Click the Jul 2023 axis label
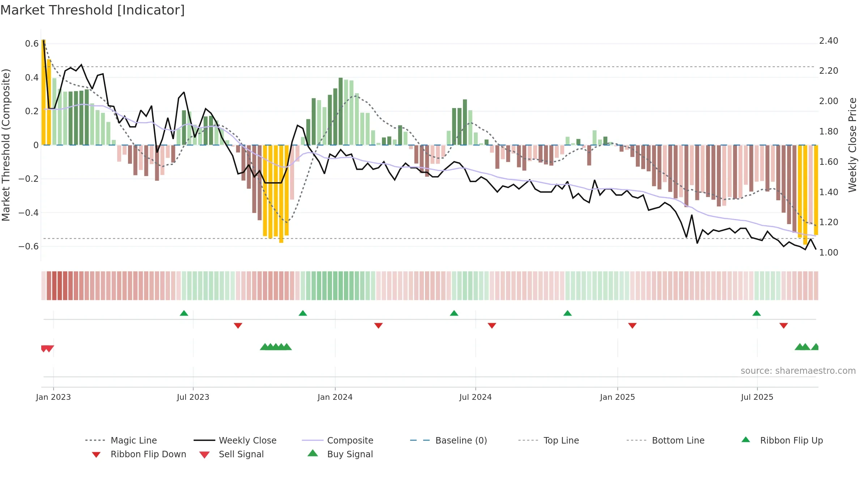This screenshot has width=868, height=488. point(193,397)
